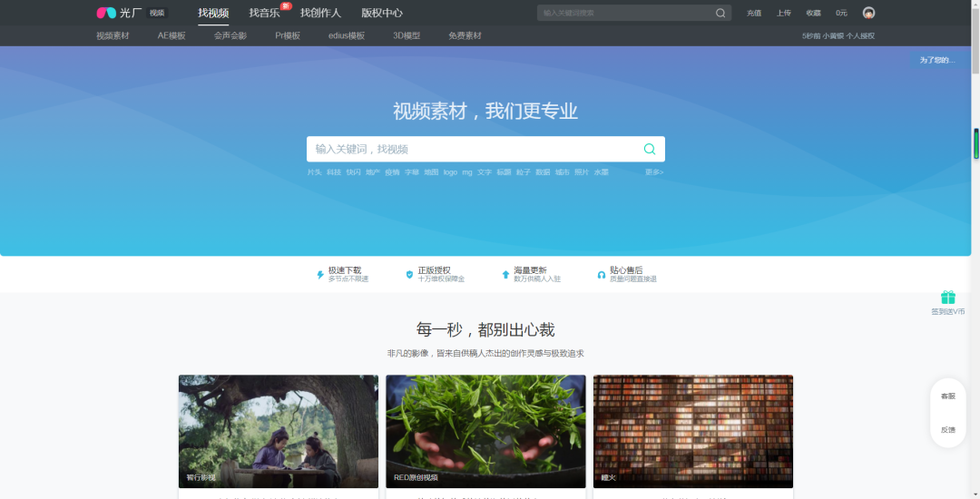Viewport: 980px width, 499px height.
Task: Open the 智行影视 tree video thumbnail
Action: click(279, 431)
